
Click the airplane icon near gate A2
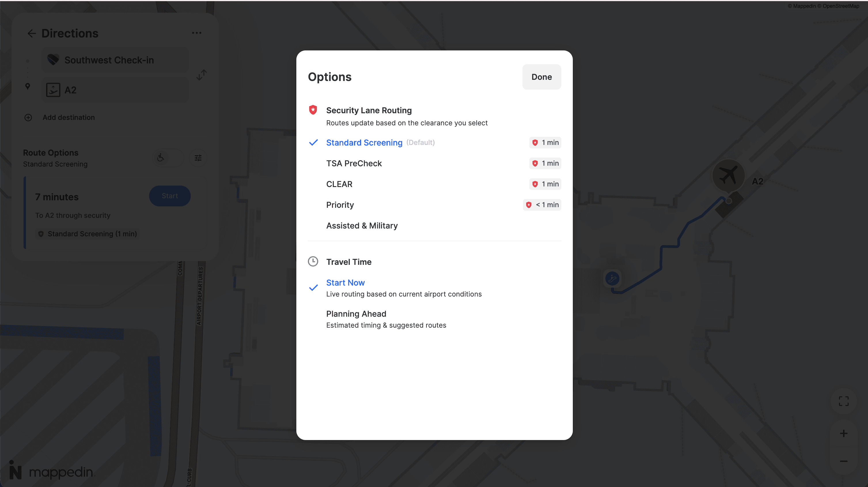click(729, 174)
